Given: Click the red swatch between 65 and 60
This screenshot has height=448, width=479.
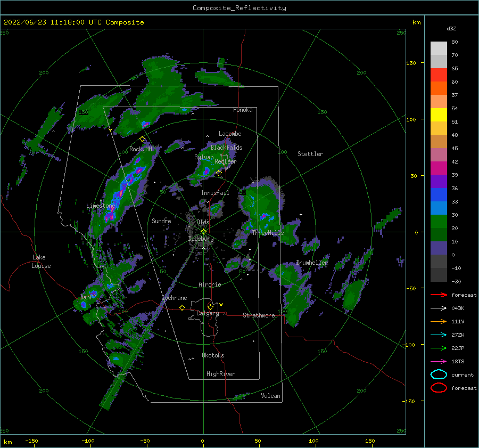Looking at the screenshot, I should (439, 75).
